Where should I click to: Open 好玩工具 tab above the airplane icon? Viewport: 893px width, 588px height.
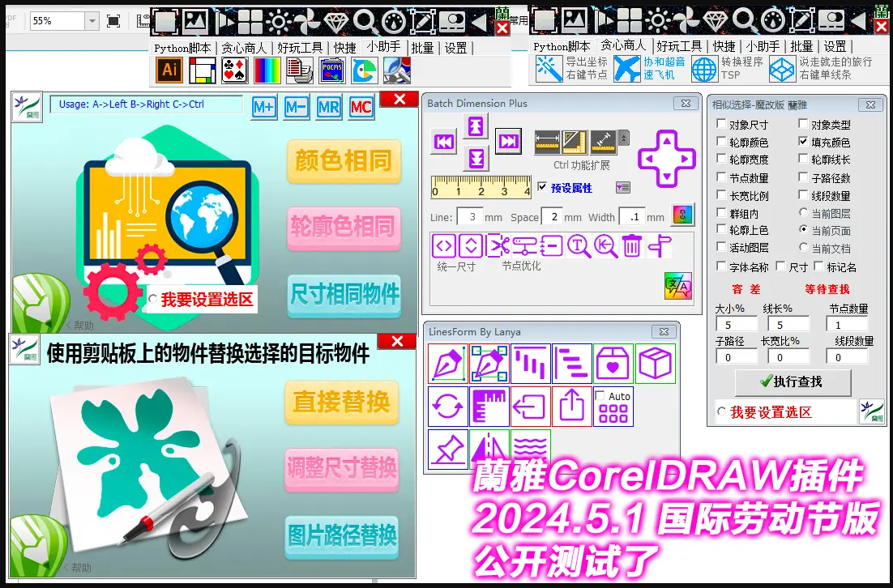tap(678, 46)
